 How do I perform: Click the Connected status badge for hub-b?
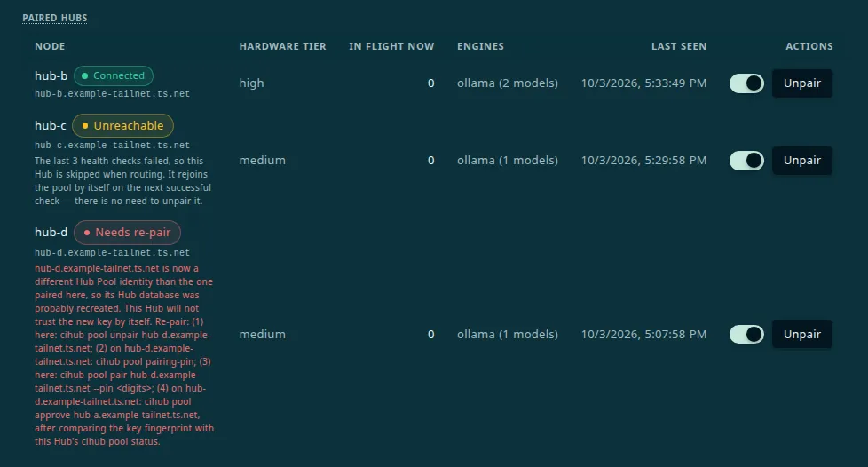point(114,75)
